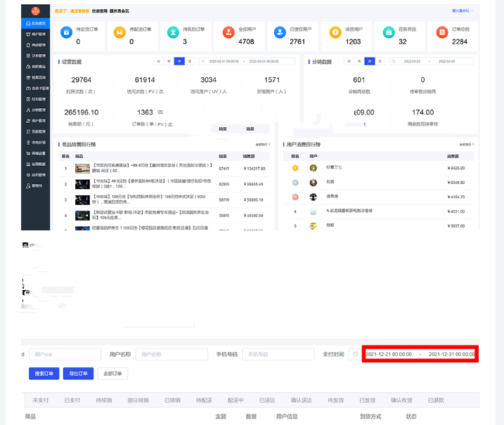Click the 手机号码 input field
504x425 pixels.
click(x=278, y=355)
